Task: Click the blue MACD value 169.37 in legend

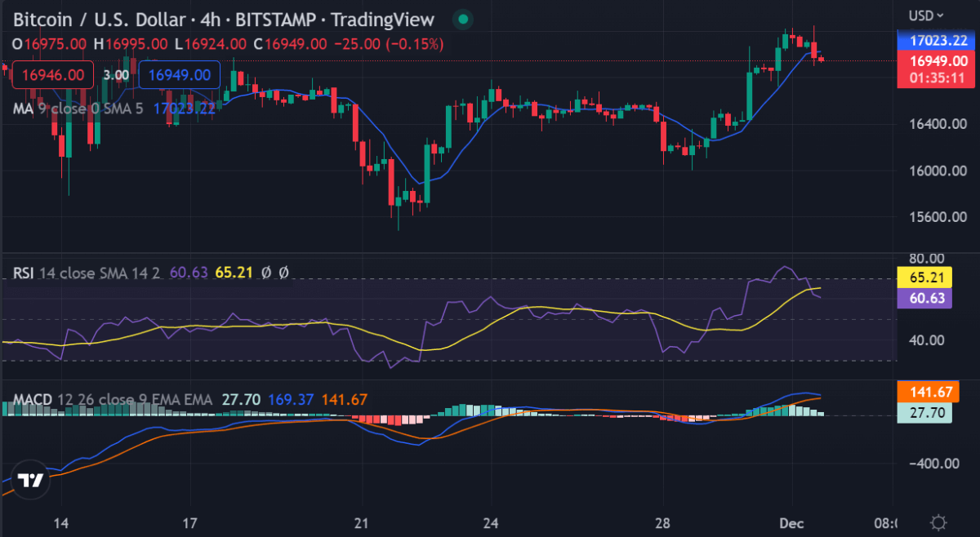Action: point(292,400)
